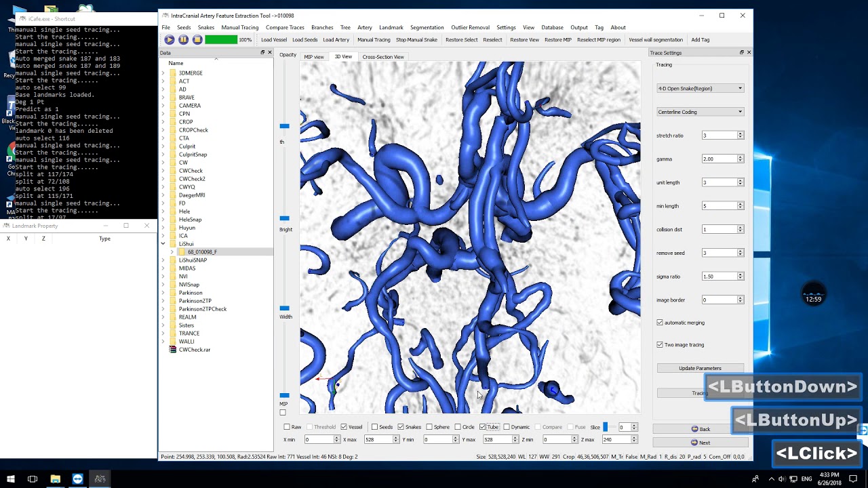Click the Back button
This screenshot has height=488, width=868.
click(x=701, y=429)
